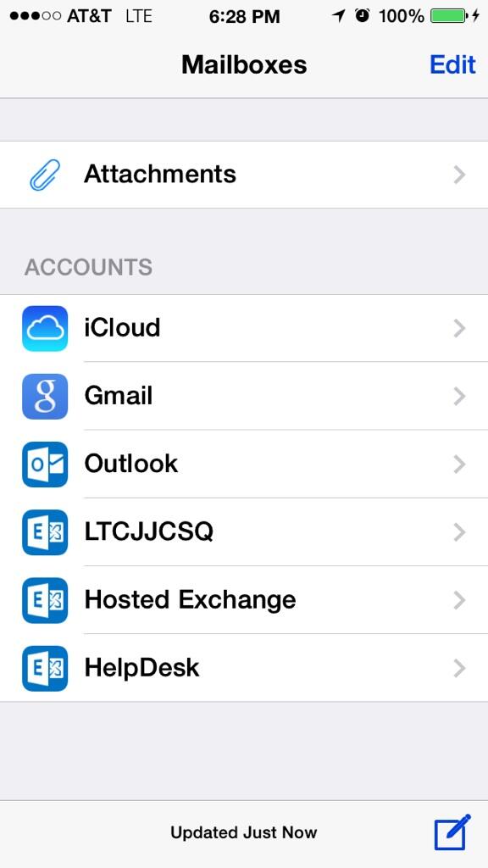The height and width of the screenshot is (868, 488).
Task: Tap the alarm clock status icon
Action: coord(363,16)
